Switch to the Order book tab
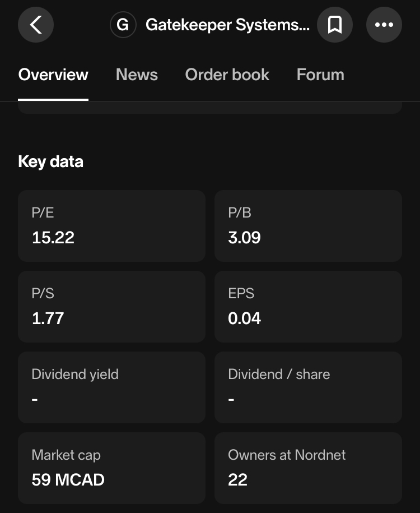The height and width of the screenshot is (513, 420). pos(227,75)
